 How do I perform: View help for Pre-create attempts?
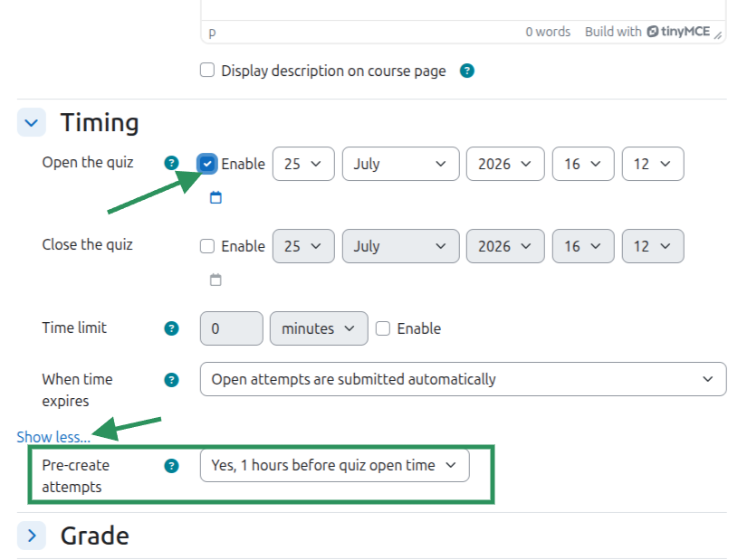pos(171,466)
